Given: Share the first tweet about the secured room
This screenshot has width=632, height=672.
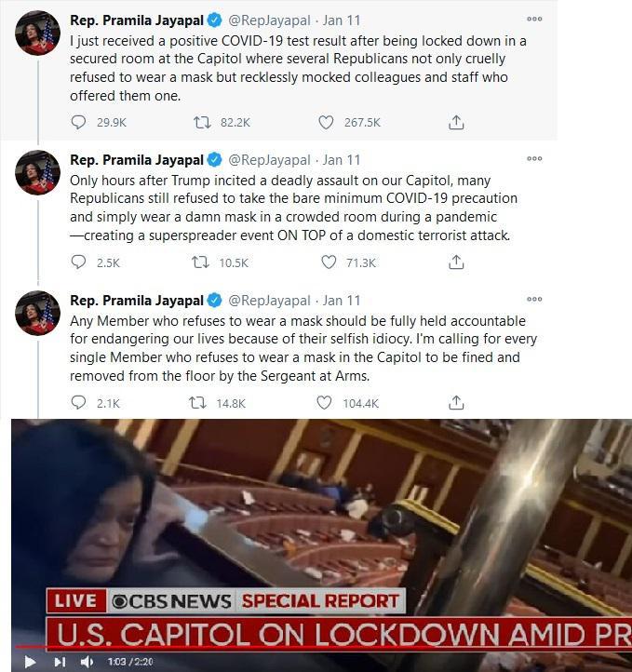Looking at the screenshot, I should point(456,122).
